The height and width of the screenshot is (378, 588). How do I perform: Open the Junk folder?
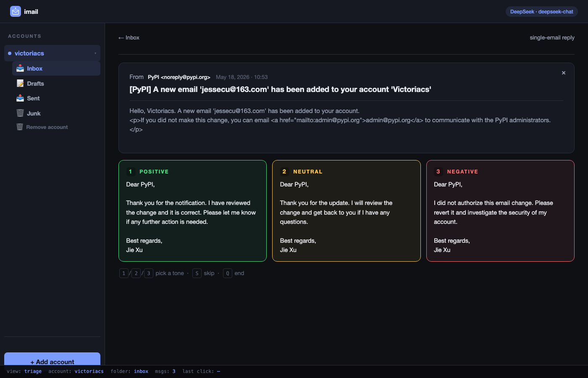click(x=56, y=113)
